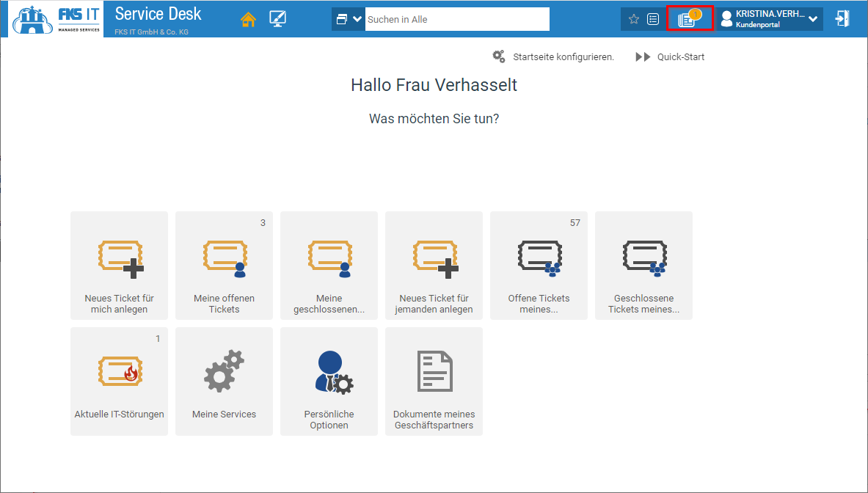Open the news notifications icon

[x=689, y=19]
